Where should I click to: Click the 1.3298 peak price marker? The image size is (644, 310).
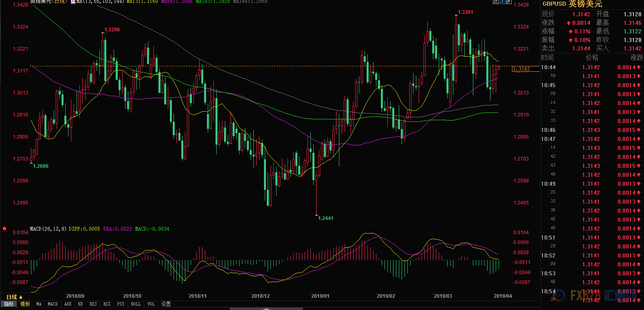tap(112, 30)
